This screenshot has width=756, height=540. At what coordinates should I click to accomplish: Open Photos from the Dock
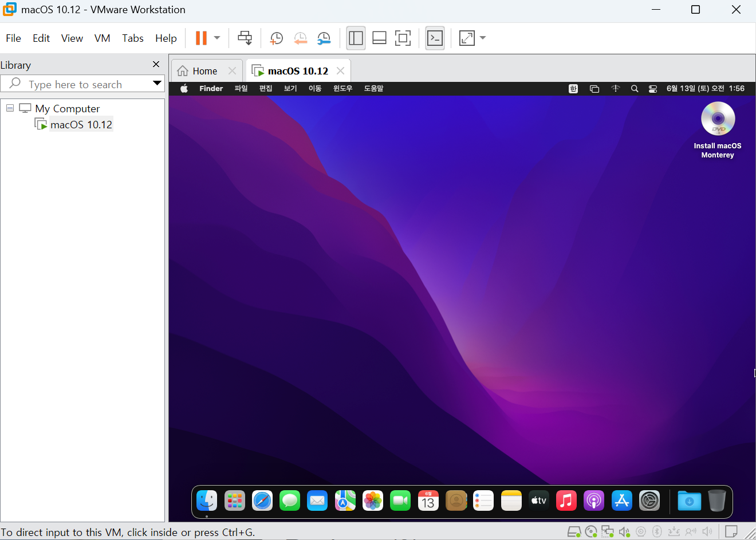373,501
